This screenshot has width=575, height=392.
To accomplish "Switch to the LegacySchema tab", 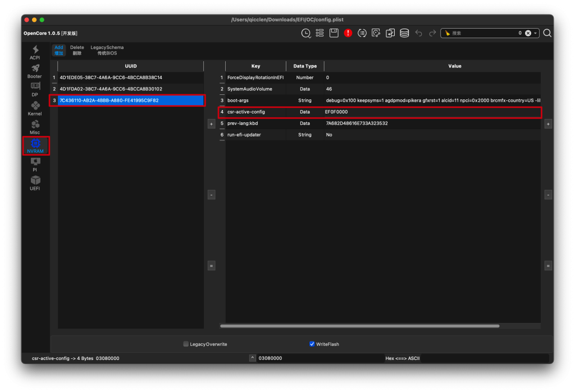I will [x=107, y=50].
